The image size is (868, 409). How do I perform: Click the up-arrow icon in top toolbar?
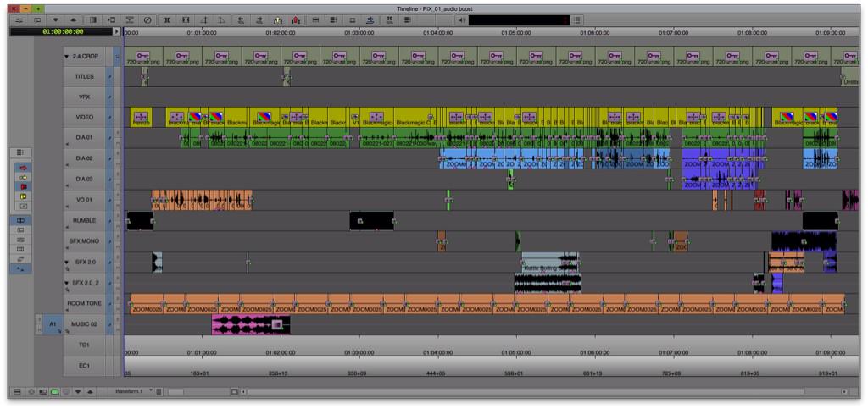(x=73, y=19)
